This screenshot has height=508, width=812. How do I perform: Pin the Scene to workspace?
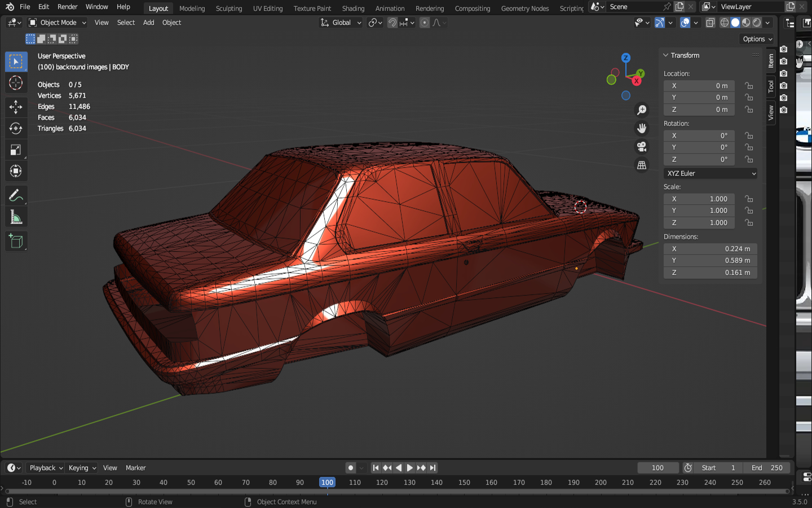coord(667,7)
